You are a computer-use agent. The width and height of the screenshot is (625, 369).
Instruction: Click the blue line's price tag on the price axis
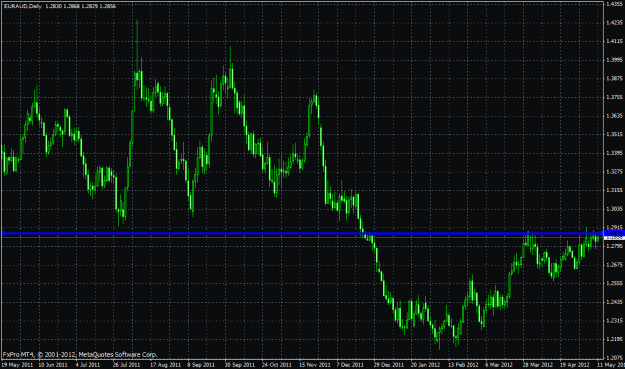tap(614, 233)
